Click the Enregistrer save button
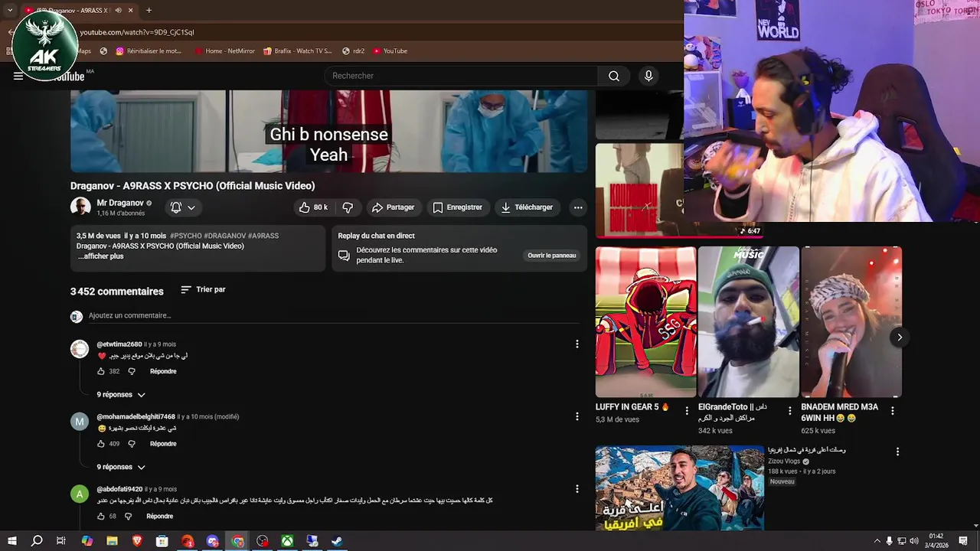980x551 pixels. pyautogui.click(x=457, y=207)
